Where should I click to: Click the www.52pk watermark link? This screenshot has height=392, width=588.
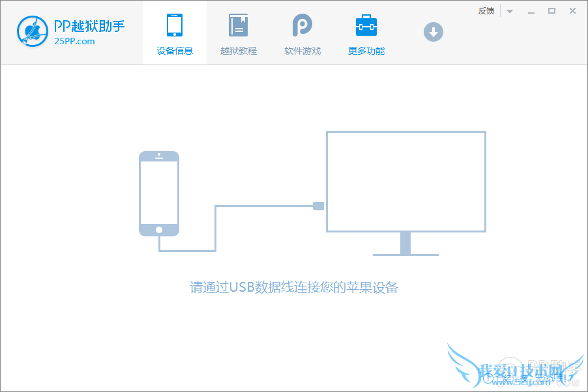coord(520,382)
